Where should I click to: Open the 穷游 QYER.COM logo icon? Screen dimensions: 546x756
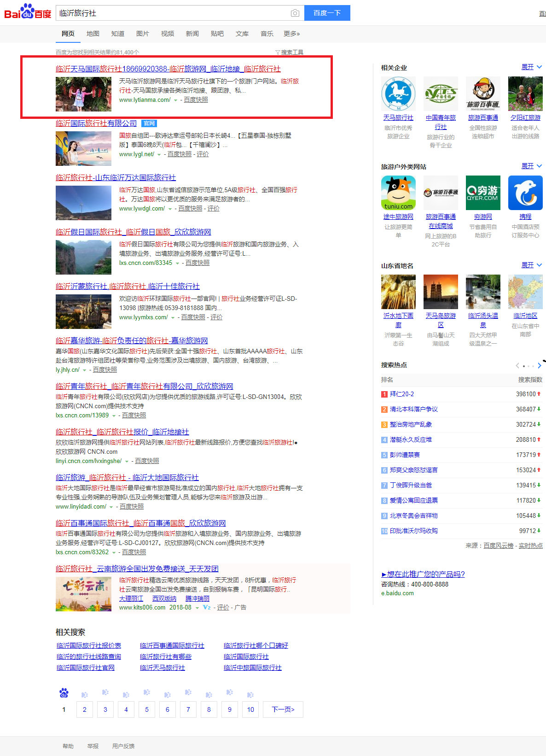483,193
